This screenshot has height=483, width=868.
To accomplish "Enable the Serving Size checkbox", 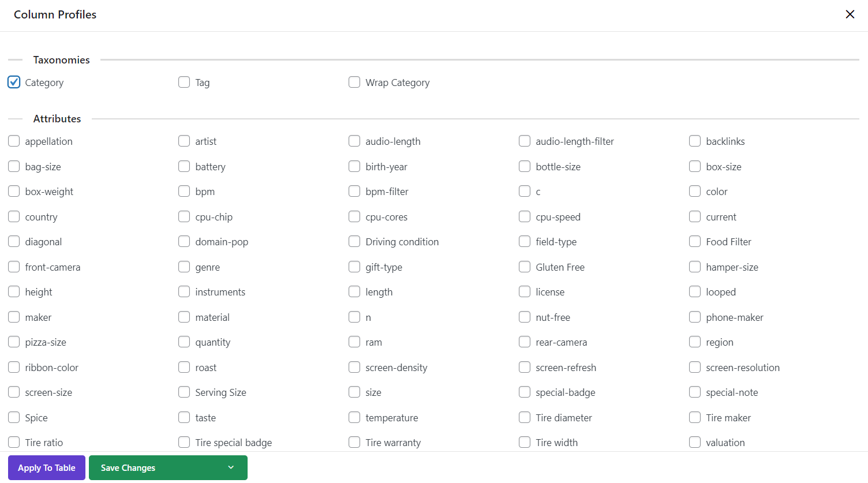I will click(x=184, y=392).
